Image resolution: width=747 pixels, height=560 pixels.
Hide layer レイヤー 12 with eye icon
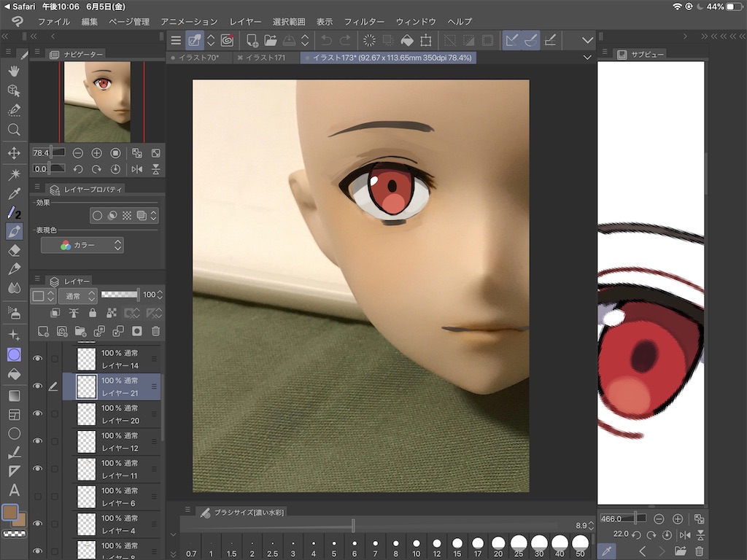coord(37,441)
